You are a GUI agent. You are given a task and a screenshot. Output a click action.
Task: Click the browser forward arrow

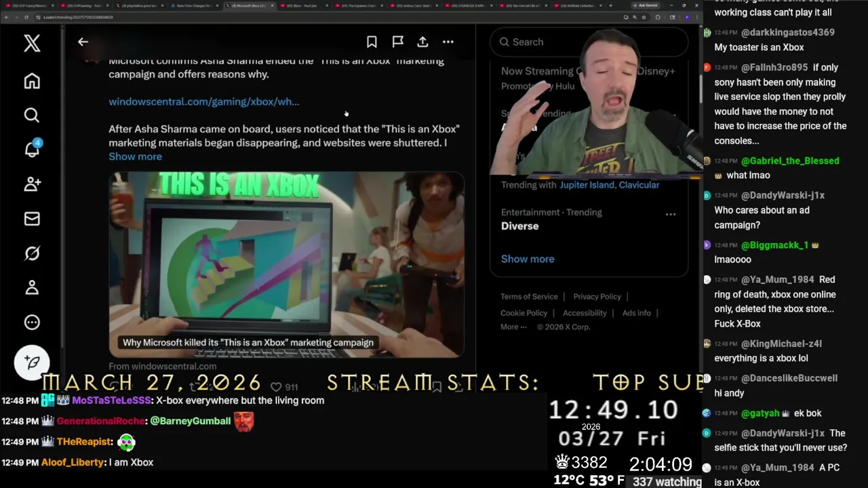tap(18, 17)
